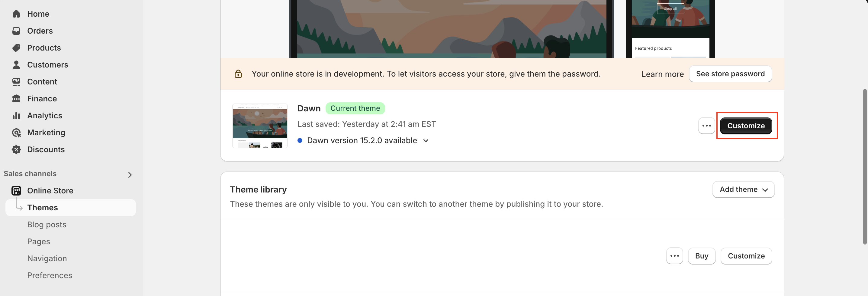This screenshot has width=868, height=296.
Task: Go to Navigation under Online Store
Action: tap(47, 258)
